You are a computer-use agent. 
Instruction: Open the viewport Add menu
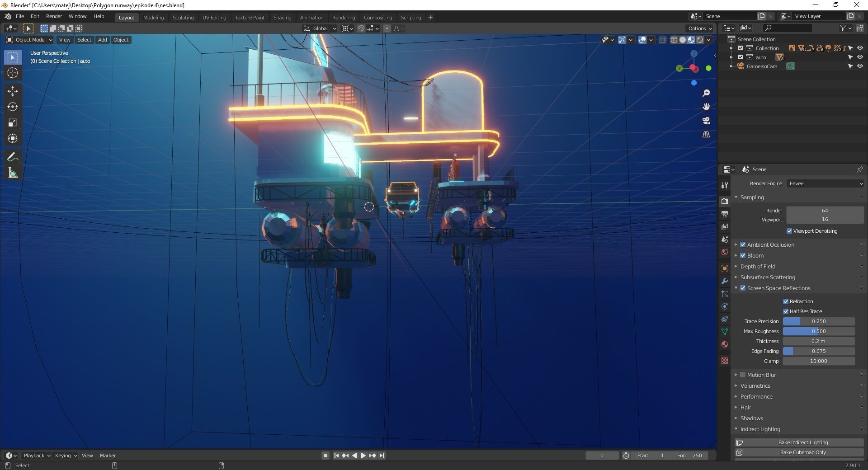(x=103, y=40)
